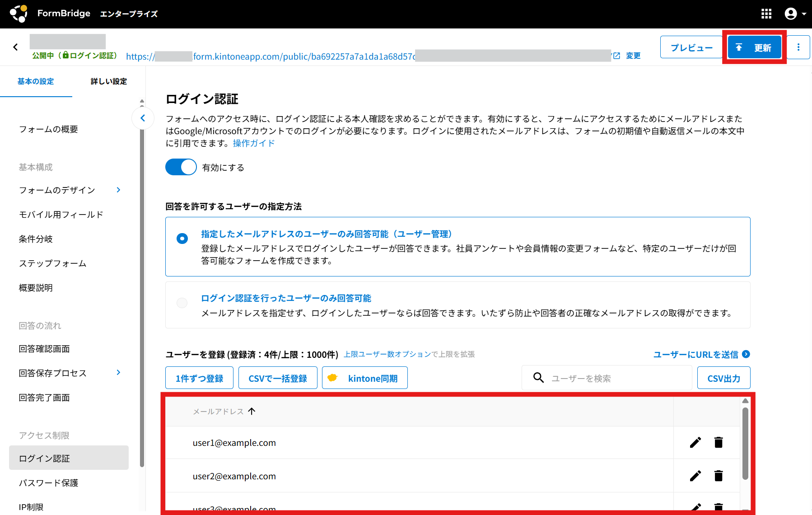
Task: Collapse the sidebar with the round chevron button
Action: [x=143, y=118]
